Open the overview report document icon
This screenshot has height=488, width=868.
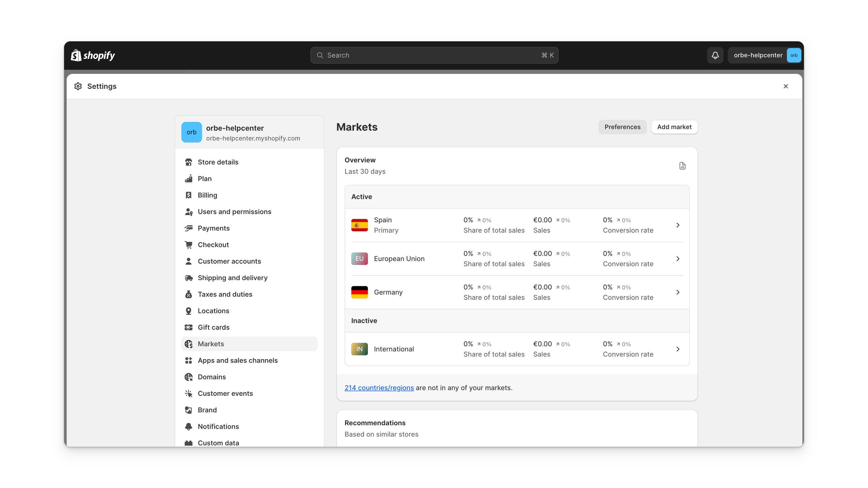tap(682, 166)
